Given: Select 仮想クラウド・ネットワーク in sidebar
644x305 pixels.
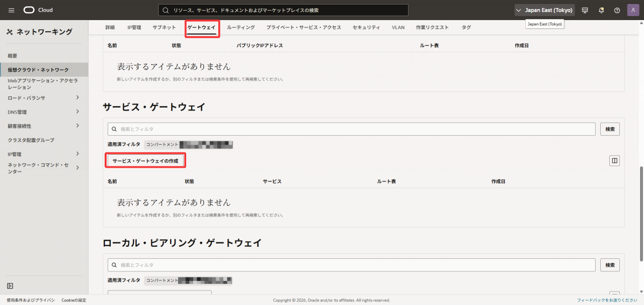Looking at the screenshot, I should [x=38, y=70].
